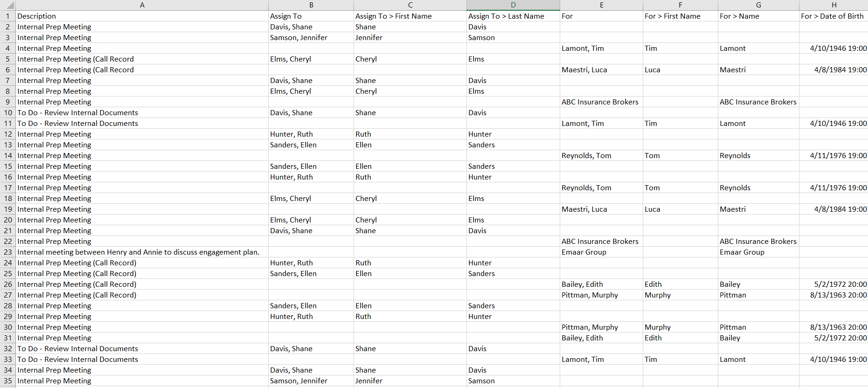868x388 pixels.
Task: Select the Henry and Annie meeting description cell
Action: pos(138,252)
